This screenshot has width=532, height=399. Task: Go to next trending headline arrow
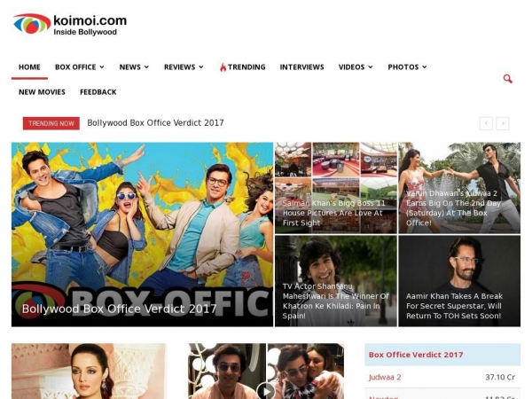click(503, 123)
